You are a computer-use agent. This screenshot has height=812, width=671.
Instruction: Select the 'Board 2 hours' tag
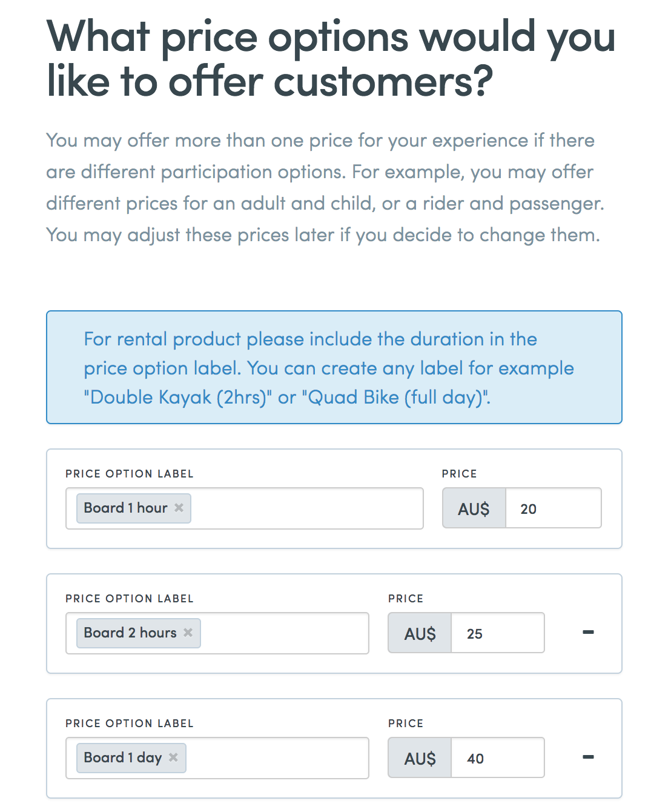(x=130, y=633)
